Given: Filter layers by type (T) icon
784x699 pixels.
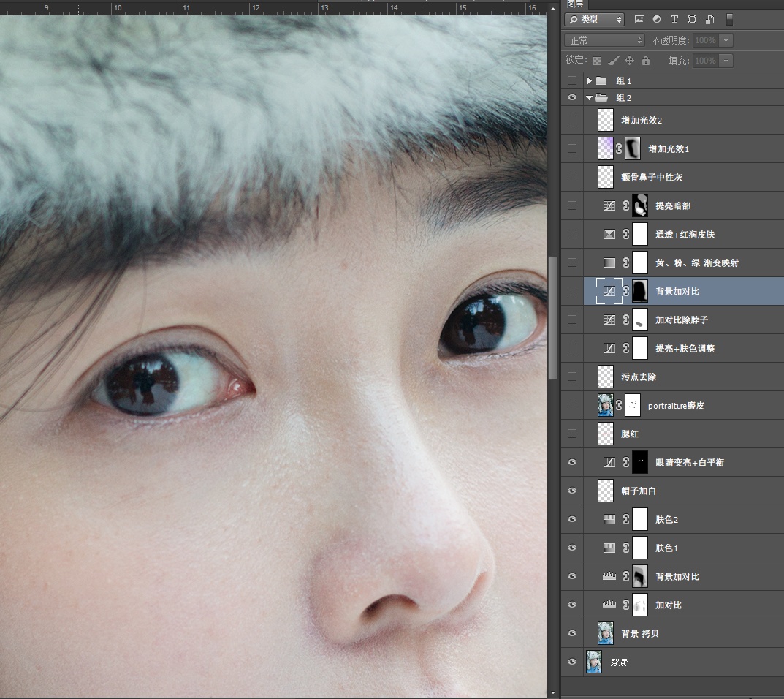Looking at the screenshot, I should pyautogui.click(x=674, y=20).
